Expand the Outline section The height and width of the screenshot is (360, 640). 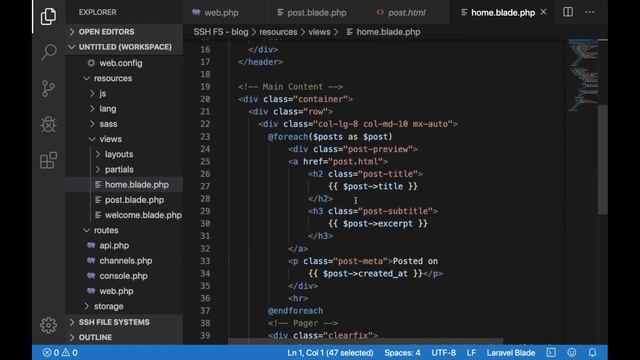72,337
